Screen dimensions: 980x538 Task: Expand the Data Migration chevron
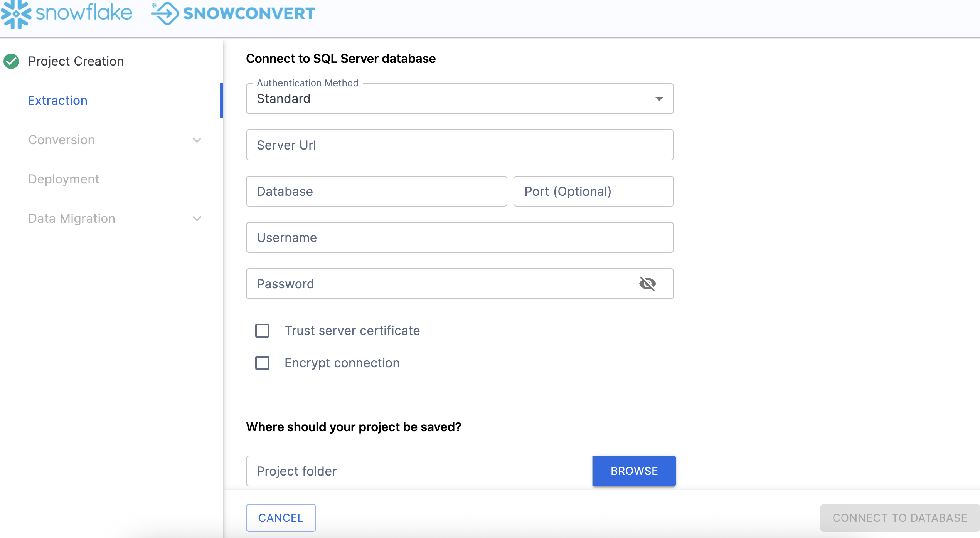[197, 219]
